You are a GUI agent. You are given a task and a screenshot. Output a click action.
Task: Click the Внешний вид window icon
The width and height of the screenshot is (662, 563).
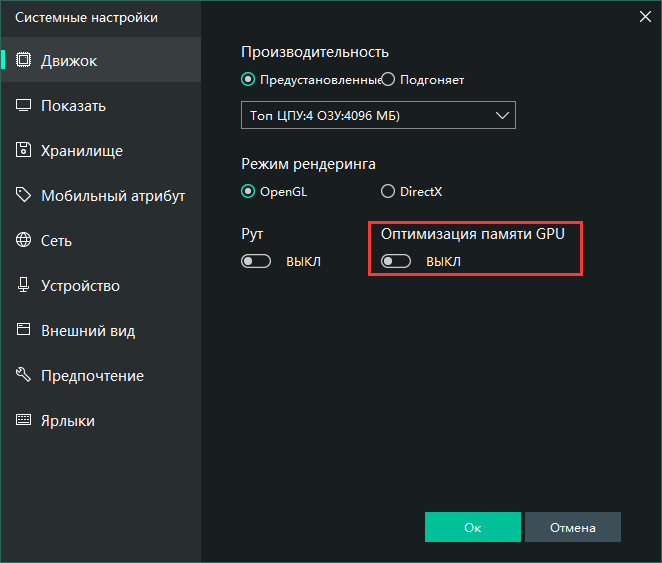(x=23, y=330)
